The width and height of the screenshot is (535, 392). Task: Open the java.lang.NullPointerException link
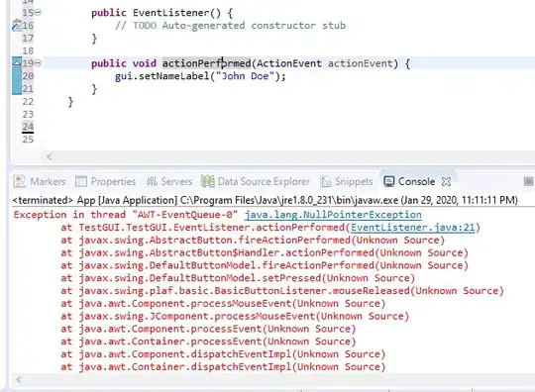click(x=333, y=215)
